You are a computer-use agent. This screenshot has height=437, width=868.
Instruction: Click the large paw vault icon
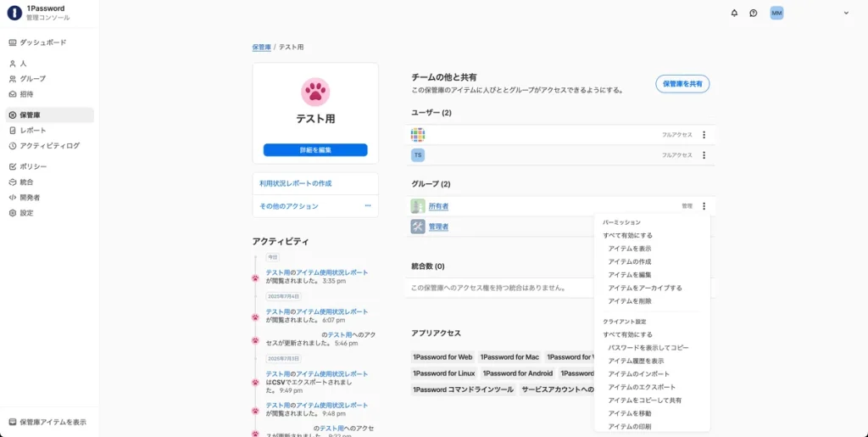tap(315, 90)
